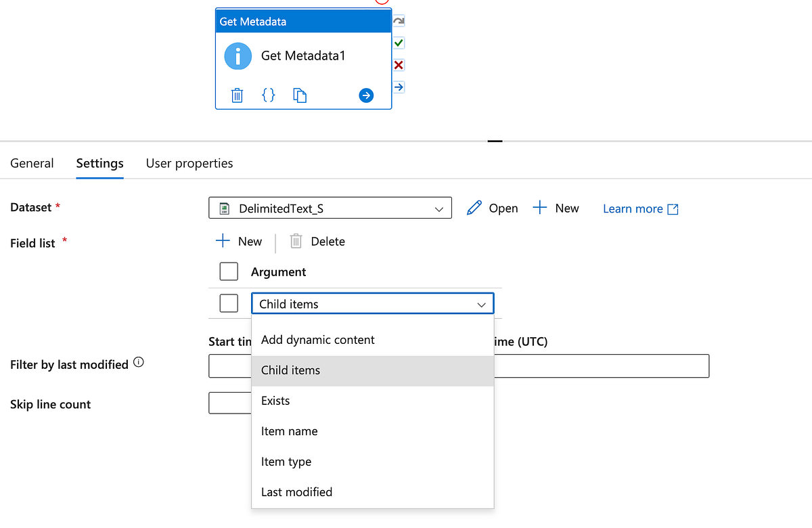Click the info icon beside Filter by last modified
This screenshot has width=812, height=528.
[x=139, y=361]
